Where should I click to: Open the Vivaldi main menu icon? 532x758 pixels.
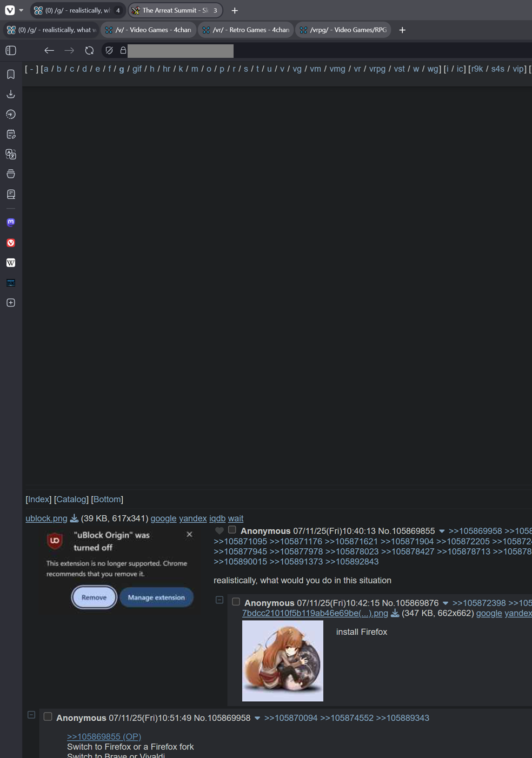tap(10, 10)
